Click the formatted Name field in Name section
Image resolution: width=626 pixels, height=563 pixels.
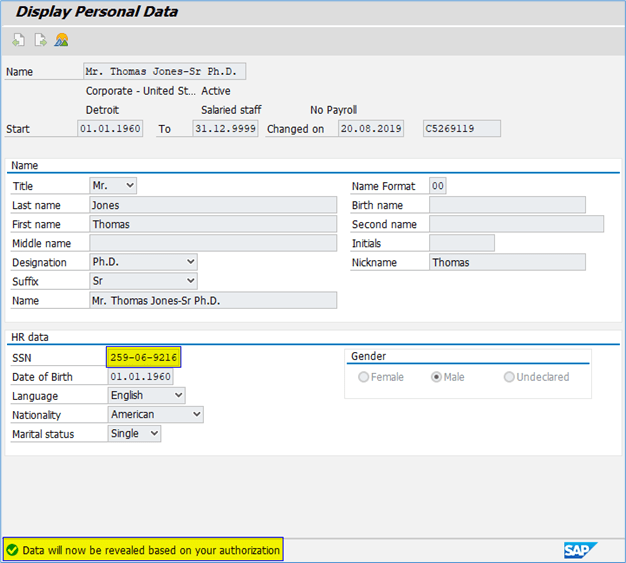coord(213,300)
